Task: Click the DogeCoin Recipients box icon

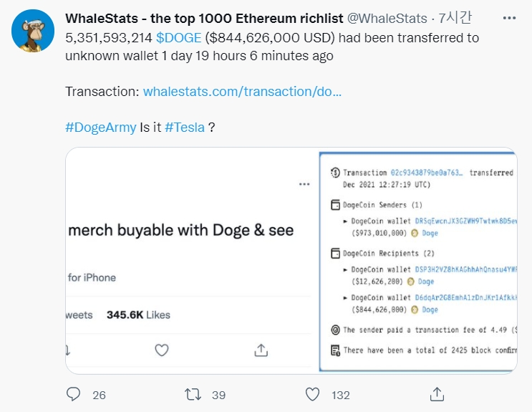Action: click(334, 253)
